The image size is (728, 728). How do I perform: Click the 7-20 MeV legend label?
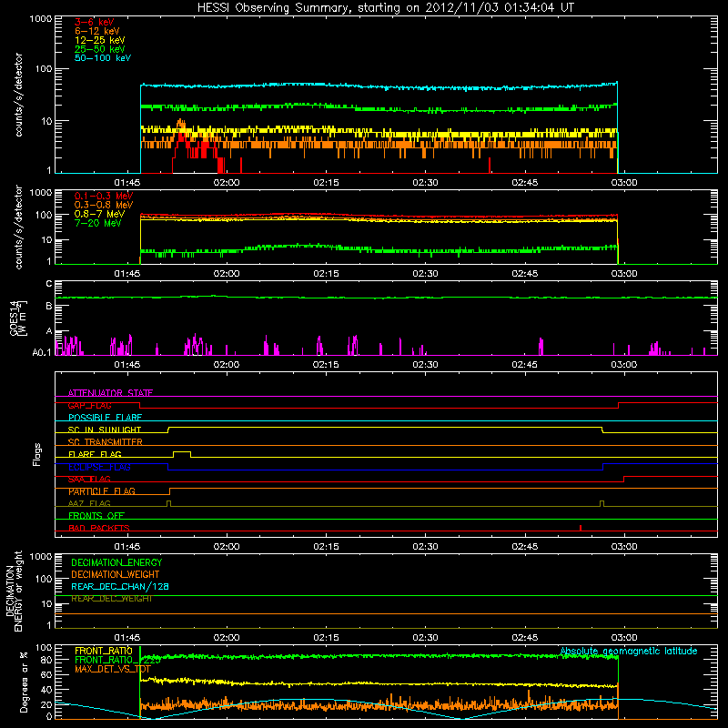97,223
